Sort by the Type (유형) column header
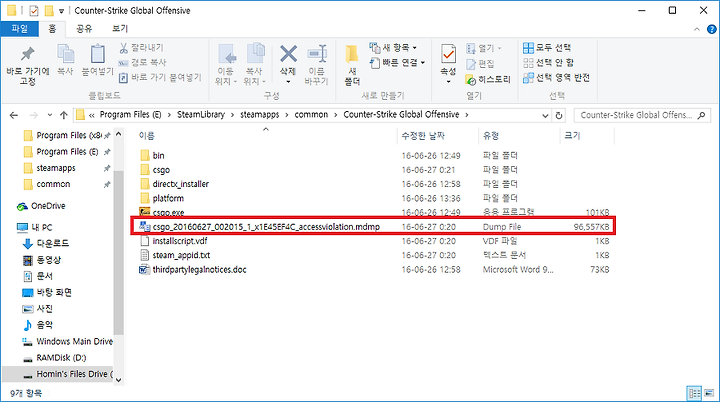 [x=491, y=136]
